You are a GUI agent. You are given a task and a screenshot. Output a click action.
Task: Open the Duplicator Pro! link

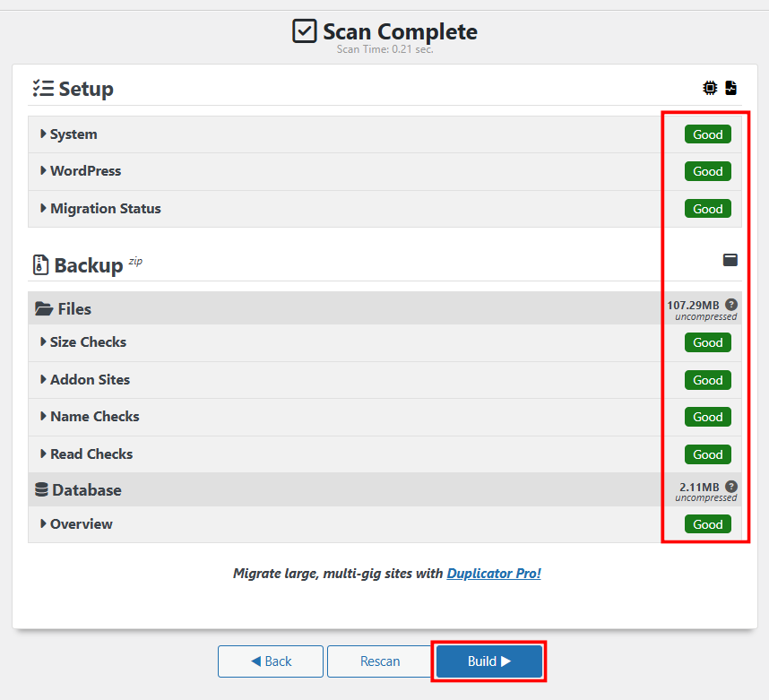[494, 574]
